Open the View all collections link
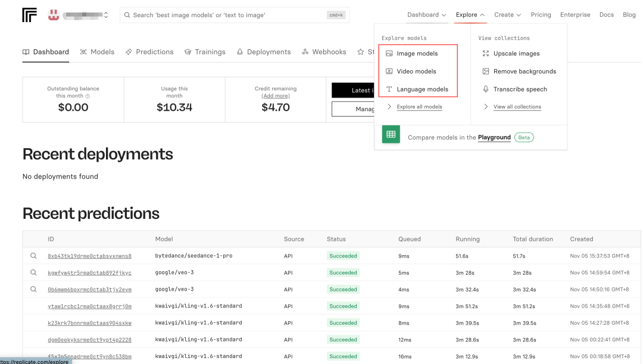The image size is (643, 364). point(517,107)
